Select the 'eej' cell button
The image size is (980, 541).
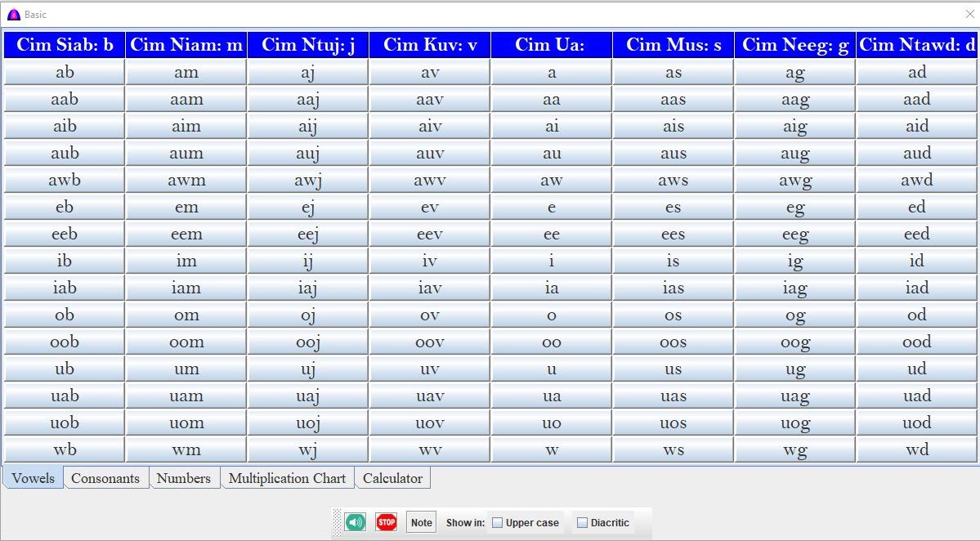tap(308, 234)
